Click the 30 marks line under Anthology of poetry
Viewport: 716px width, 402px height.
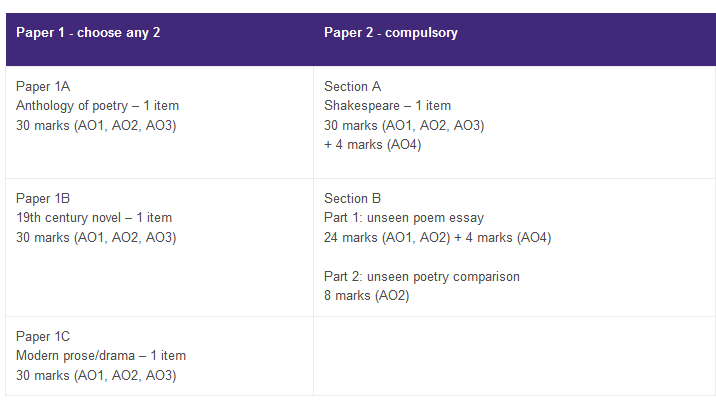[x=96, y=125]
